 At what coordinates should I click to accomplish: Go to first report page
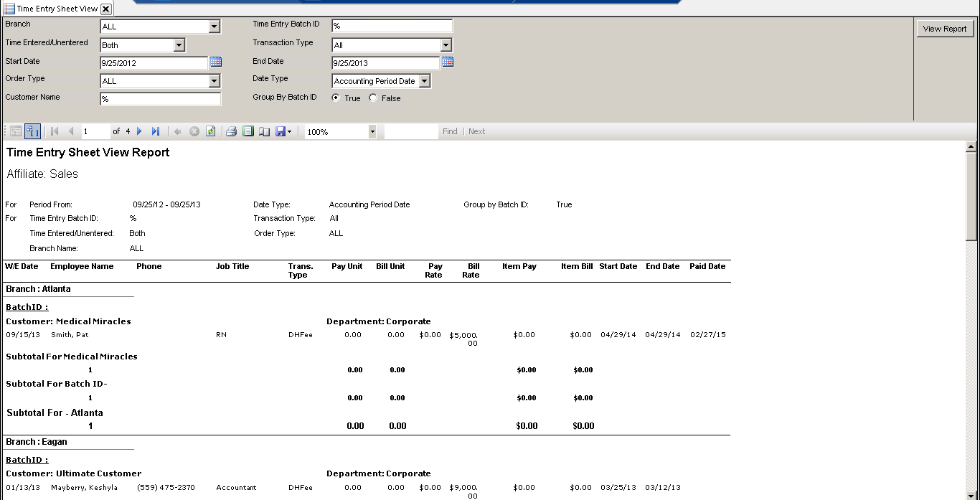tap(55, 131)
